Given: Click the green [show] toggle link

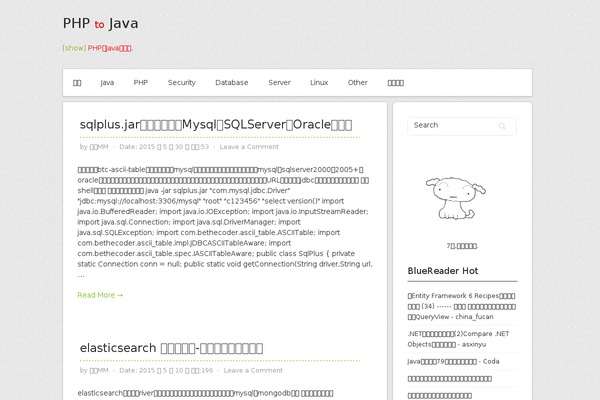Looking at the screenshot, I should tap(74, 48).
